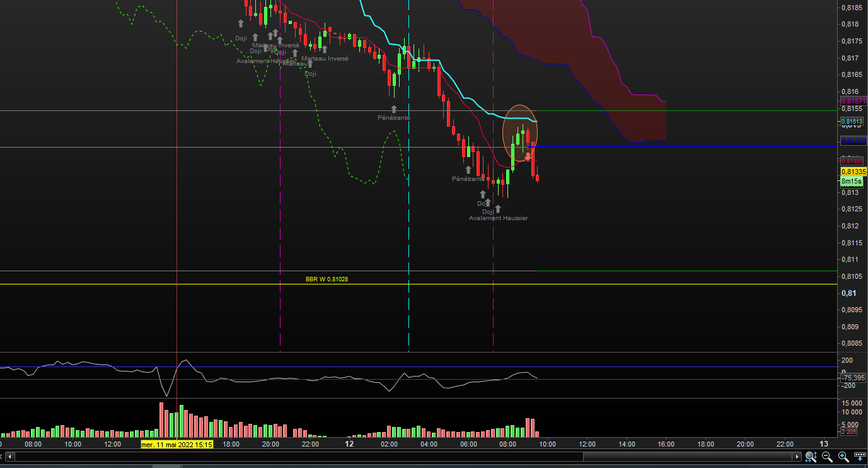
Task: Click the arrow above 'Avalement Haussier' near 08:00
Action: tap(498, 208)
